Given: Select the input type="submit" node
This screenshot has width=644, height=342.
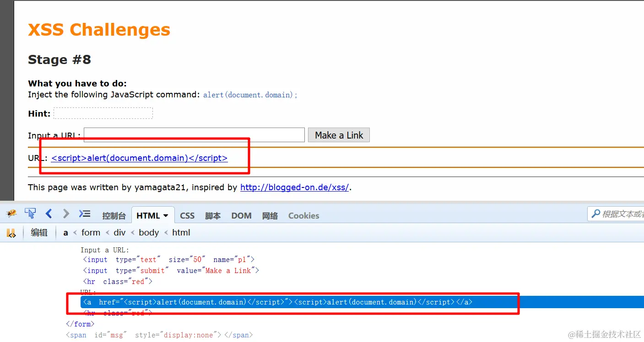Looking at the screenshot, I should click(x=171, y=271).
